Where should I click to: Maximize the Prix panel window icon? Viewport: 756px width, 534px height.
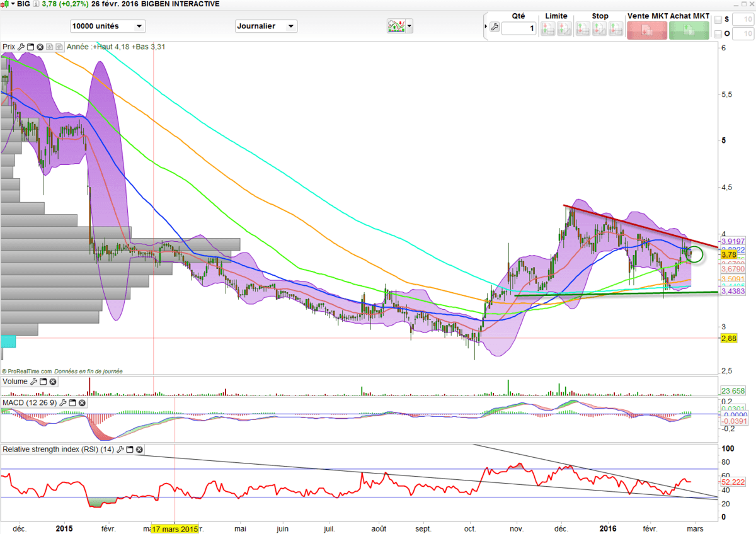pyautogui.click(x=30, y=47)
